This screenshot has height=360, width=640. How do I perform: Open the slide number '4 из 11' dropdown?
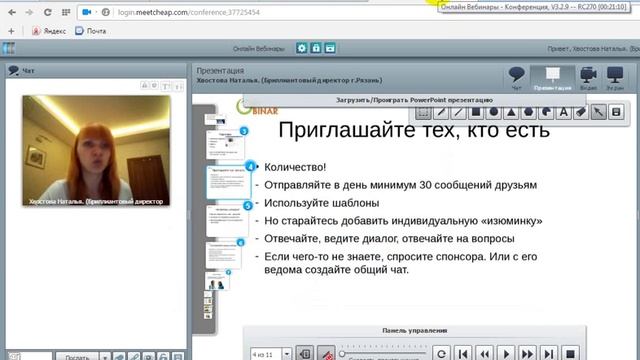pyautogui.click(x=287, y=354)
